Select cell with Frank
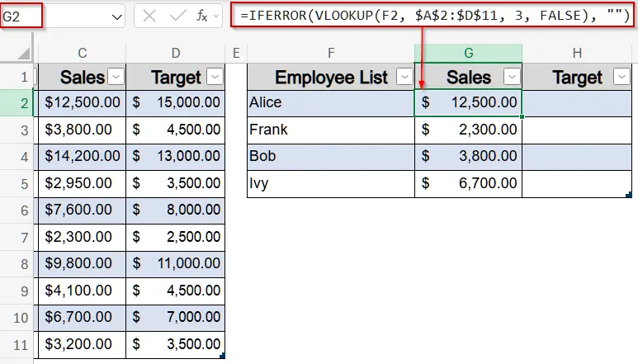Viewport: 638px width, 364px height. (x=331, y=130)
